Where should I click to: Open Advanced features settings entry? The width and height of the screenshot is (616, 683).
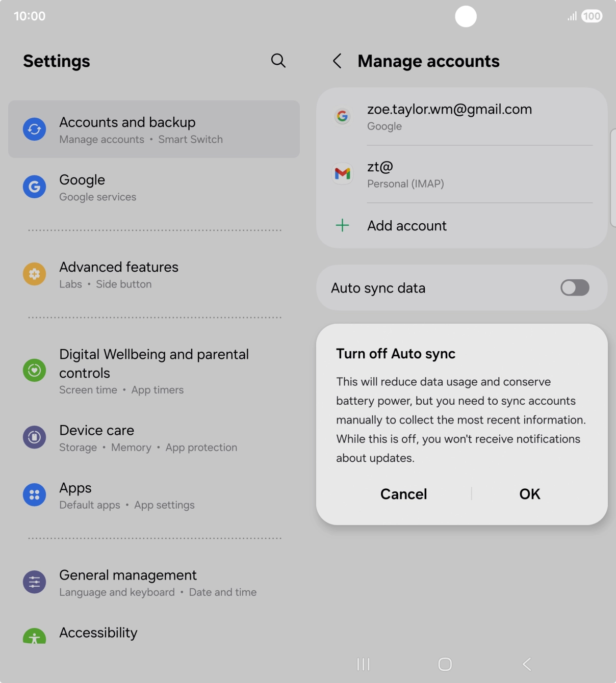coord(154,274)
